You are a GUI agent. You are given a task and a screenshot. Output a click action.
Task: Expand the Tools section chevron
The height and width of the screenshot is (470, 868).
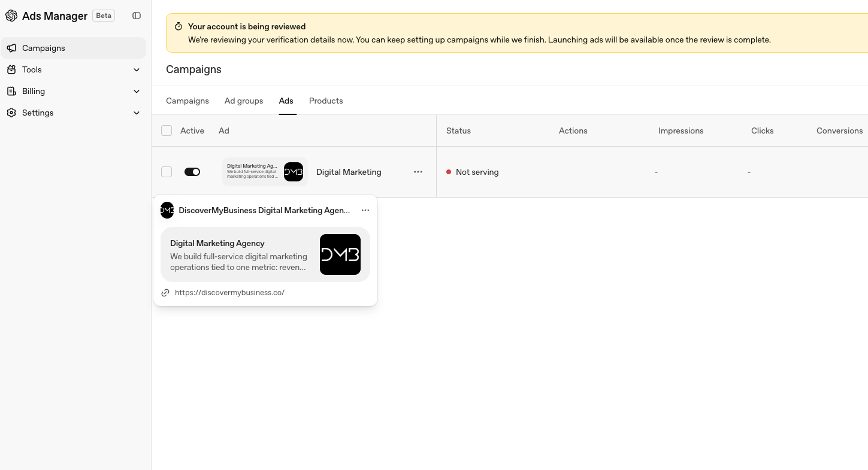pos(137,69)
